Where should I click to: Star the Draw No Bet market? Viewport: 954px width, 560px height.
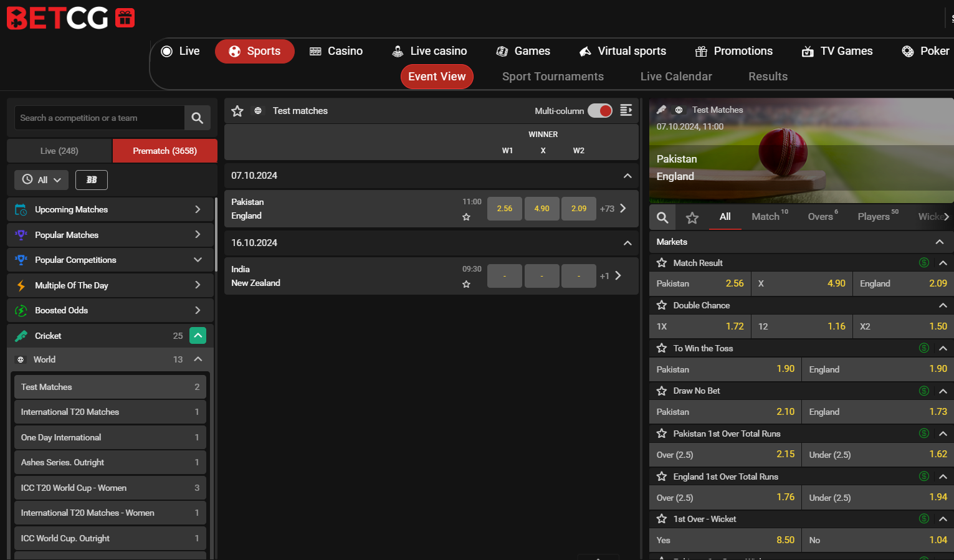tap(662, 391)
